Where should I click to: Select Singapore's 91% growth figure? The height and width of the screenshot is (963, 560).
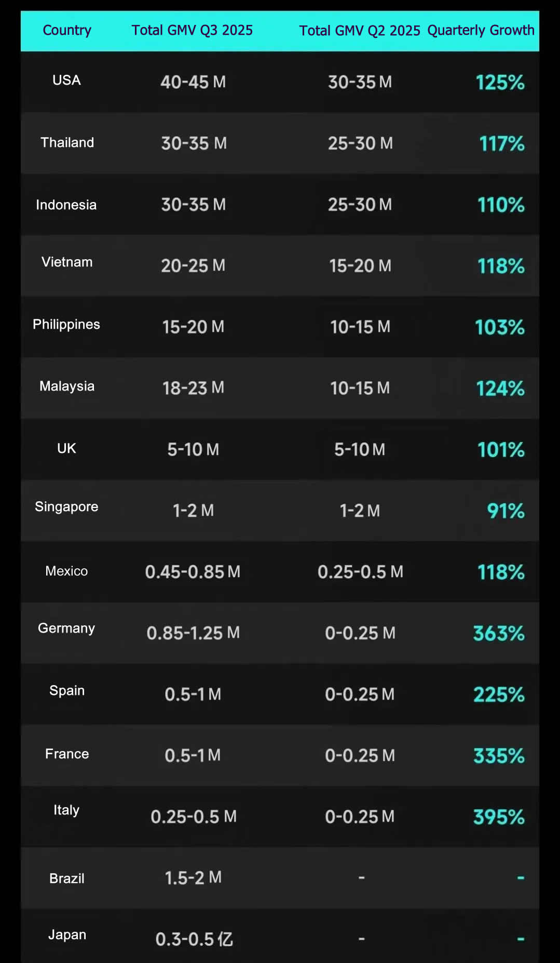[506, 511]
